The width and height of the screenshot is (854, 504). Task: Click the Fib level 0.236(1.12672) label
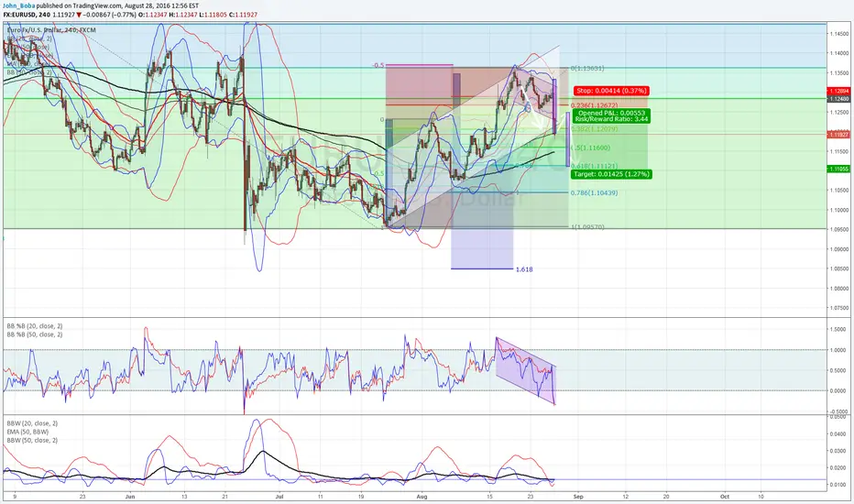pyautogui.click(x=594, y=105)
